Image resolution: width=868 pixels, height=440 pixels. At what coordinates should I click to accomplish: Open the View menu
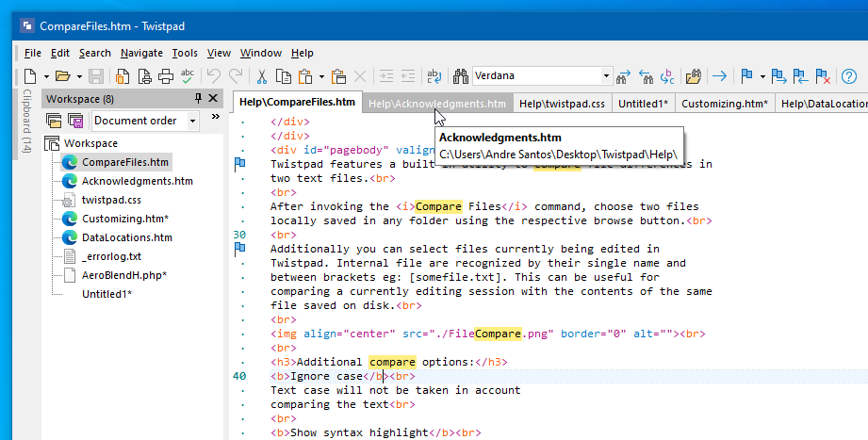click(x=219, y=53)
